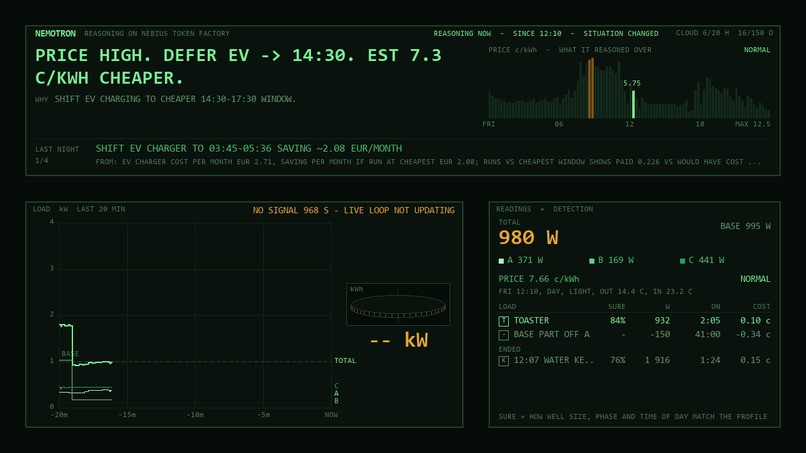Click TOASTER load name
Image resolution: width=806 pixels, height=453 pixels.
coord(531,320)
